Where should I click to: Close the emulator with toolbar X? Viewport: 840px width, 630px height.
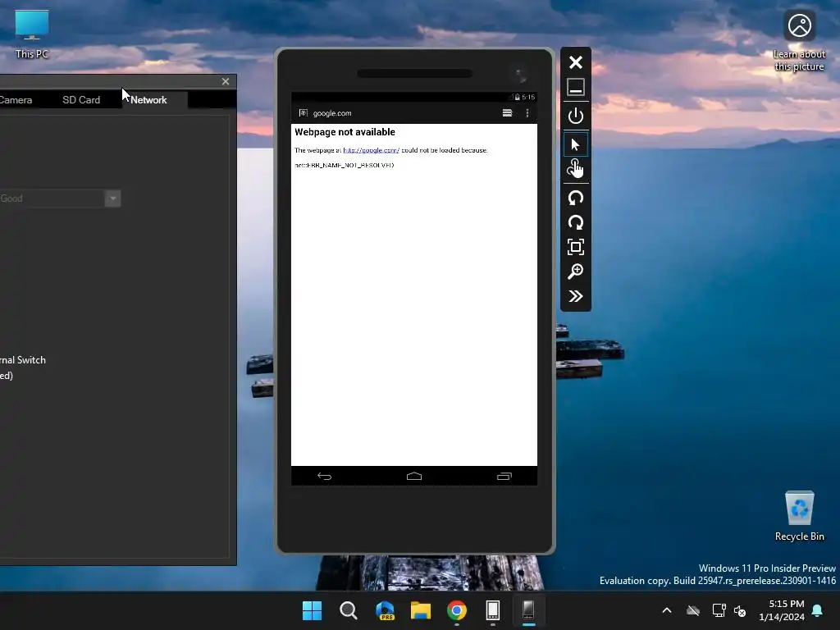click(575, 62)
